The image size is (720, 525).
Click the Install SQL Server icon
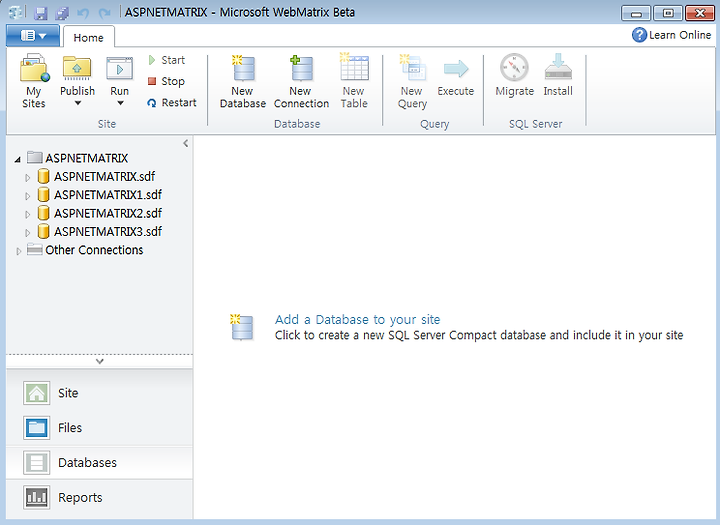(558, 67)
